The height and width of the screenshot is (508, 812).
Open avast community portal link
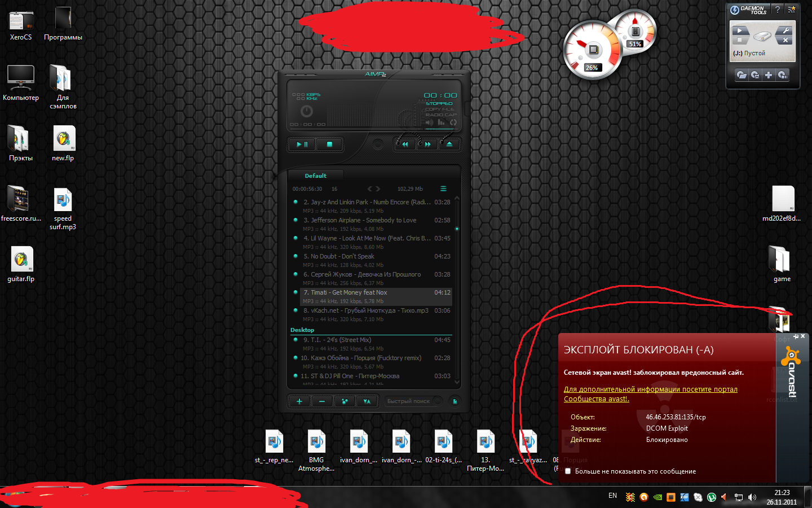pyautogui.click(x=651, y=394)
